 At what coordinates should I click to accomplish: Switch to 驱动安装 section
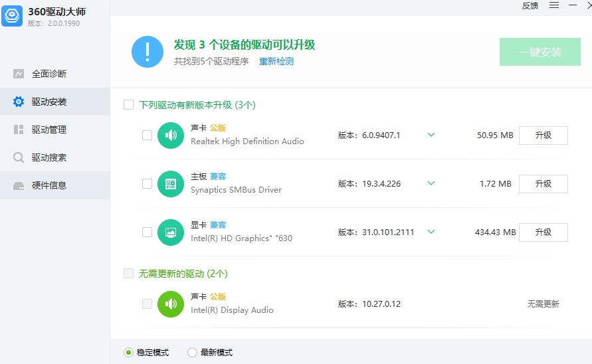(x=54, y=102)
